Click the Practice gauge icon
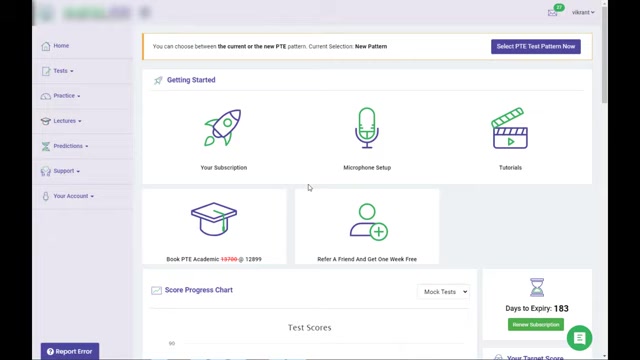The height and width of the screenshot is (360, 640). [46, 96]
